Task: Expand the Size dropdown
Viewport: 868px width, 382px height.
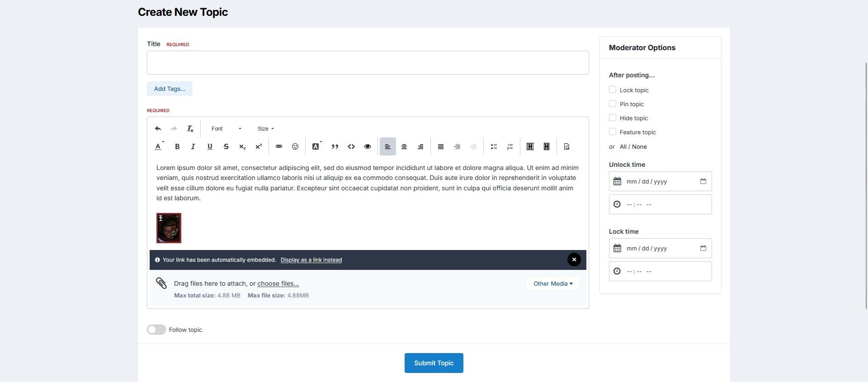Action: pos(266,129)
